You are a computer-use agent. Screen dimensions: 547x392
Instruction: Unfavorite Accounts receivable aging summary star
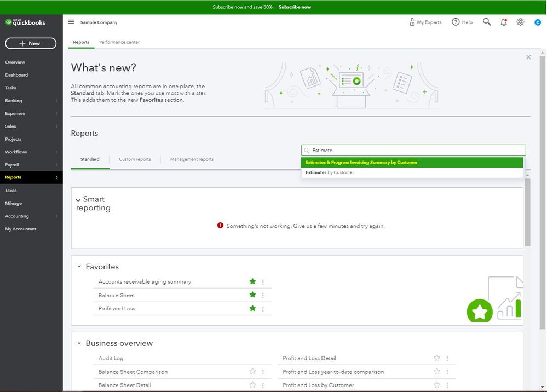point(252,281)
